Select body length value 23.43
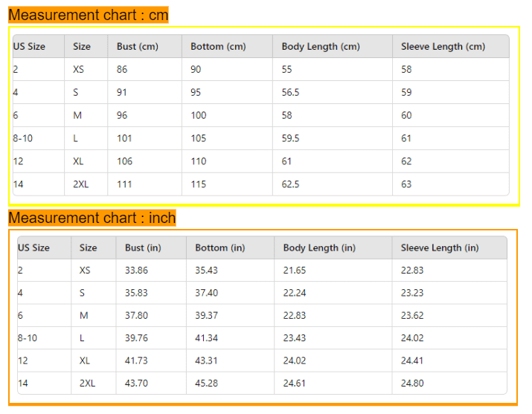This screenshot has width=532, height=414. point(295,337)
